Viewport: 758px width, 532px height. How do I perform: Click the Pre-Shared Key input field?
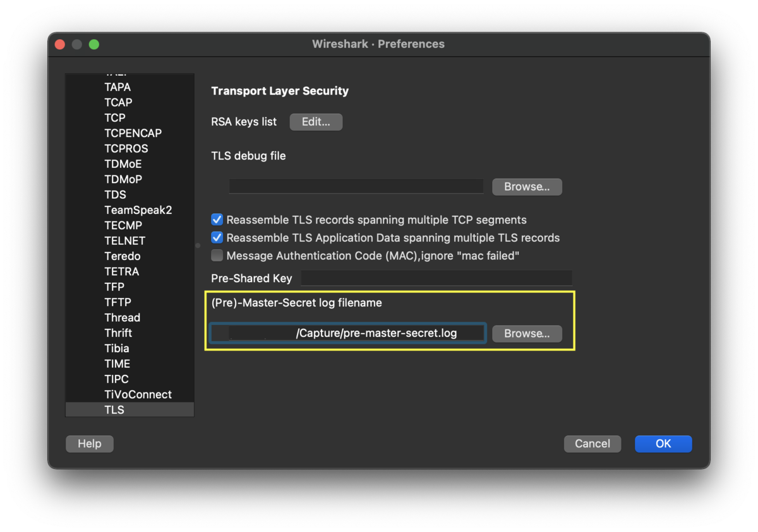tap(436, 278)
